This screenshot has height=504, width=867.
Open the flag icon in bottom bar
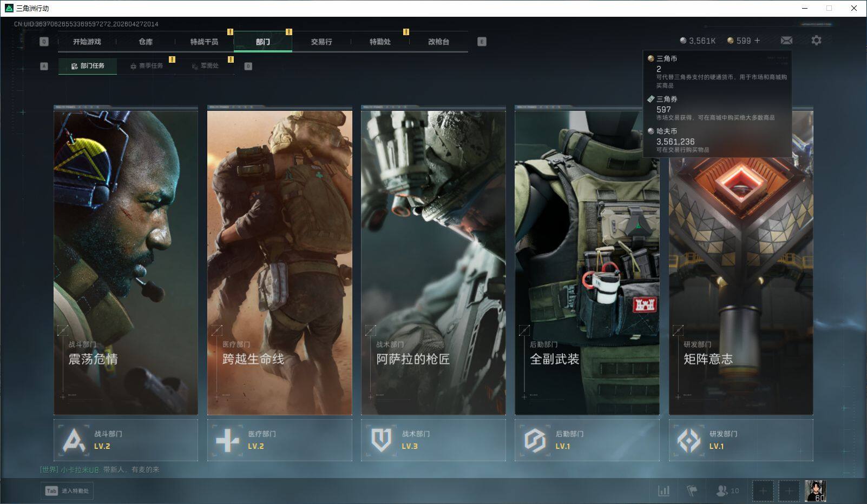click(x=692, y=491)
